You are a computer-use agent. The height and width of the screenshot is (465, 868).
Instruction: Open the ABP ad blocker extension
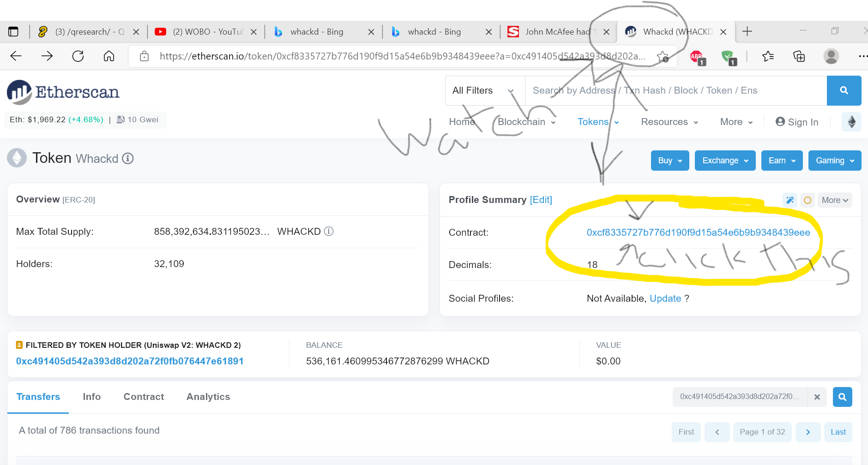point(697,57)
